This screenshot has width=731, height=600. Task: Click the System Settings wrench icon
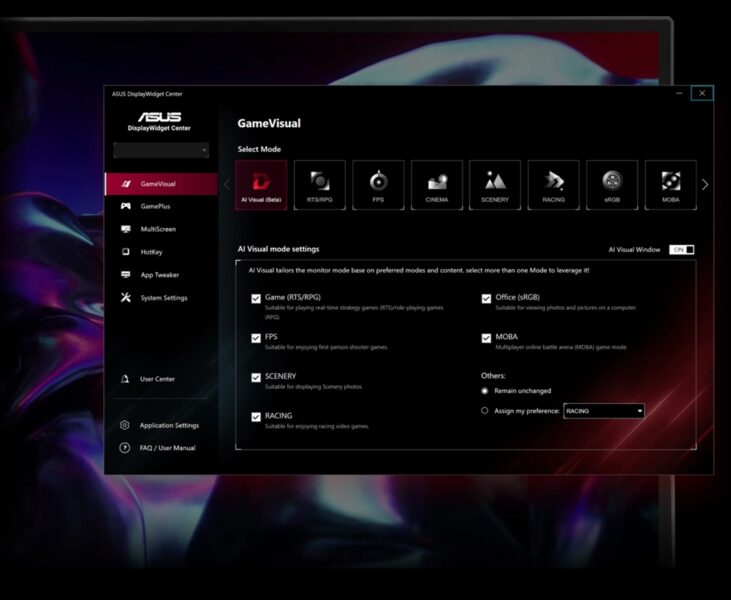(x=126, y=297)
